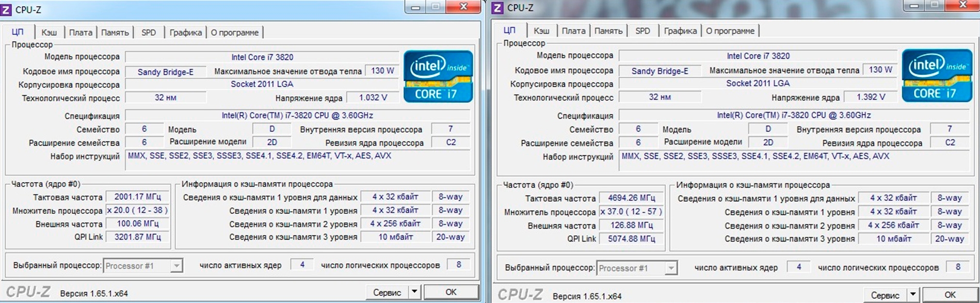
Task: Click Sandy Bridge-E field in right window
Action: pos(660,71)
